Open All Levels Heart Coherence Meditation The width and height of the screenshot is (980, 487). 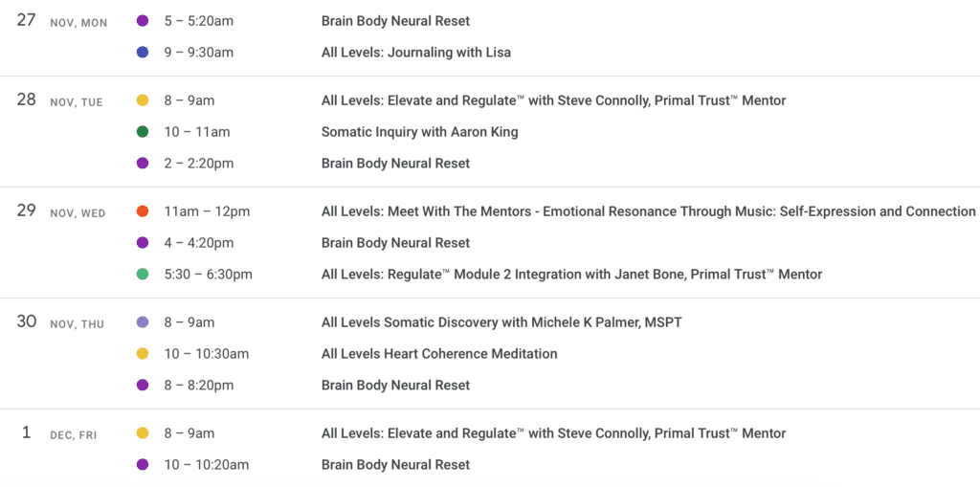tap(438, 354)
